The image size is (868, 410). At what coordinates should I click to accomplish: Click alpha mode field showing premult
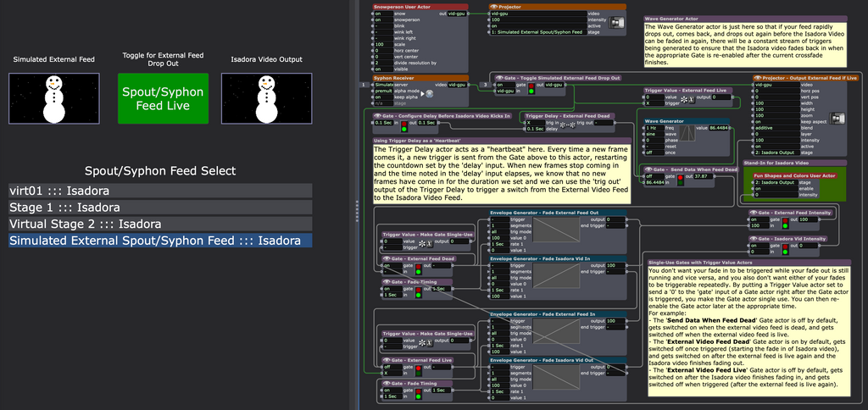pos(382,91)
